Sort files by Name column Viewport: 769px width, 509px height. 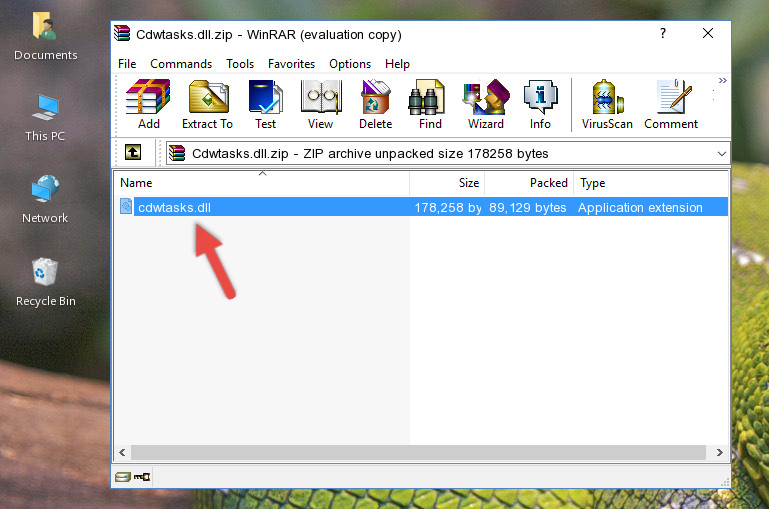tap(262, 183)
